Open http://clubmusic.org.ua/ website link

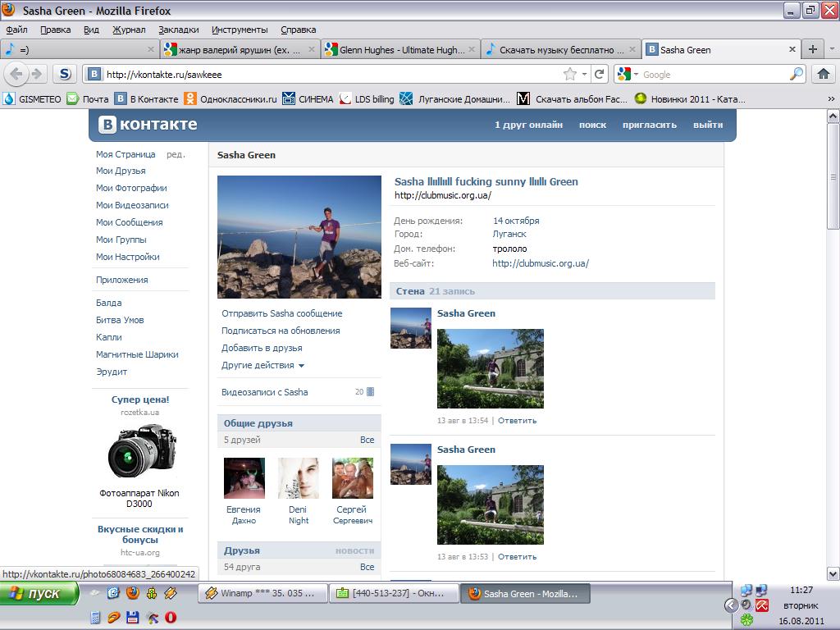coord(541,263)
